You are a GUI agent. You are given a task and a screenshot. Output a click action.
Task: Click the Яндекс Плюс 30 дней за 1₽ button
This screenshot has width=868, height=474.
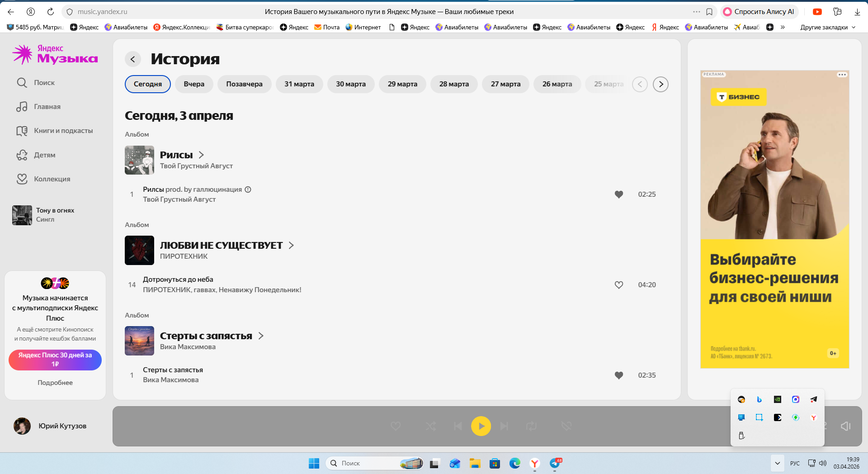pos(55,360)
